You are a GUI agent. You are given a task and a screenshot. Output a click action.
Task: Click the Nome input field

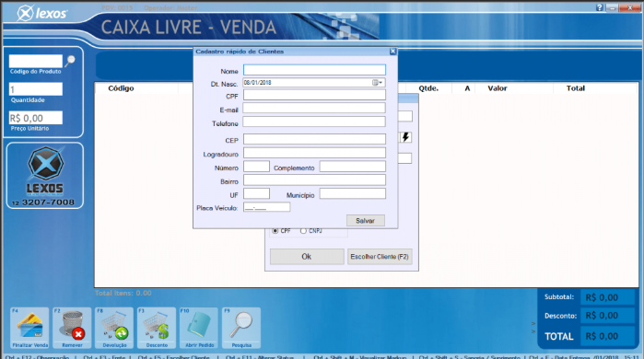[x=314, y=70]
